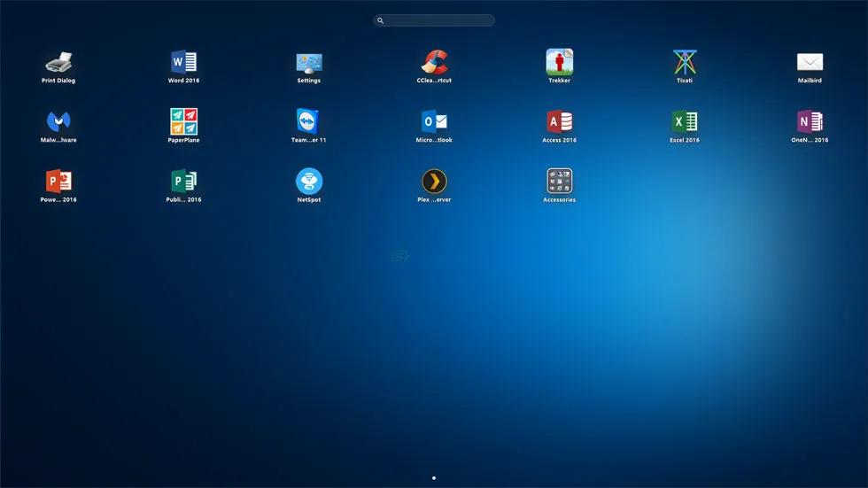Click the magnifier icon in search bar
This screenshot has width=868, height=488.
coord(380,20)
